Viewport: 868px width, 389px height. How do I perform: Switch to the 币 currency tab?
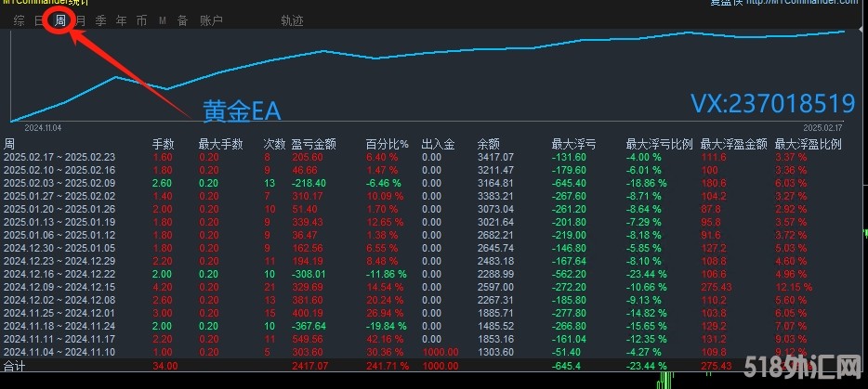point(141,21)
